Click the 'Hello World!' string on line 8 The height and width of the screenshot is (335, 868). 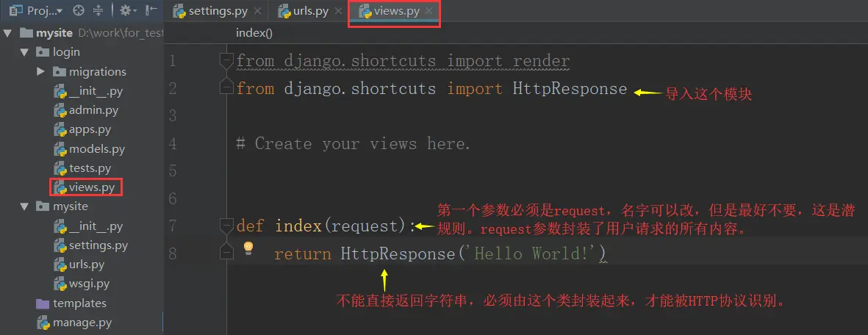click(x=534, y=253)
